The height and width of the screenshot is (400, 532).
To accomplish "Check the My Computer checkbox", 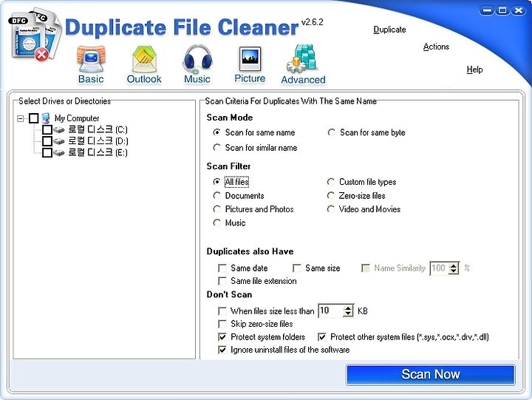I will point(33,118).
